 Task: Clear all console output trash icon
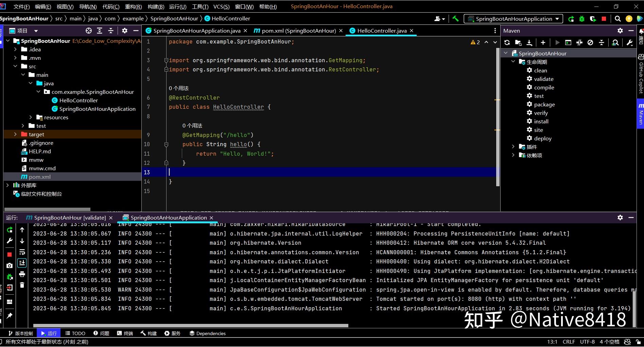point(22,285)
